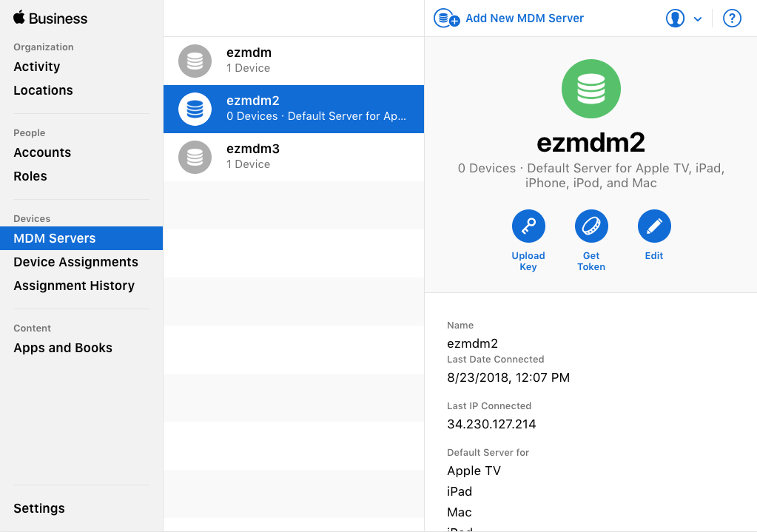The width and height of the screenshot is (757, 532).
Task: Open the Settings page
Action: tap(38, 508)
